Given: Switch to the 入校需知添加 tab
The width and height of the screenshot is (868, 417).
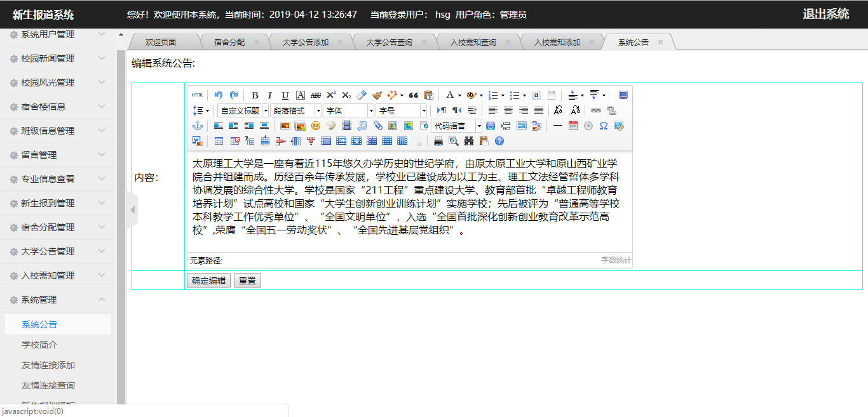Looking at the screenshot, I should point(557,43).
